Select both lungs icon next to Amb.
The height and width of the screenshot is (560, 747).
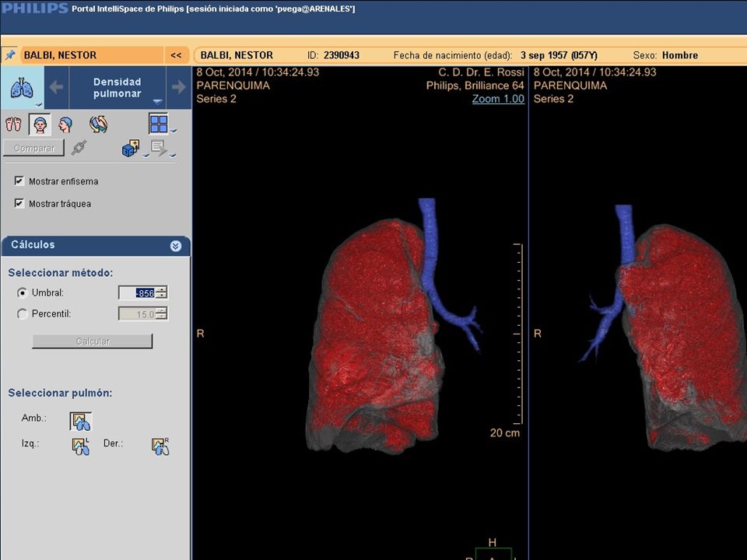pos(80,422)
